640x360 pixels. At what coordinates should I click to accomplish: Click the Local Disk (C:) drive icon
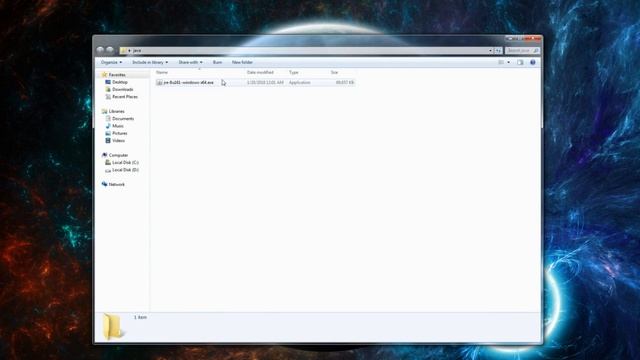pos(108,162)
